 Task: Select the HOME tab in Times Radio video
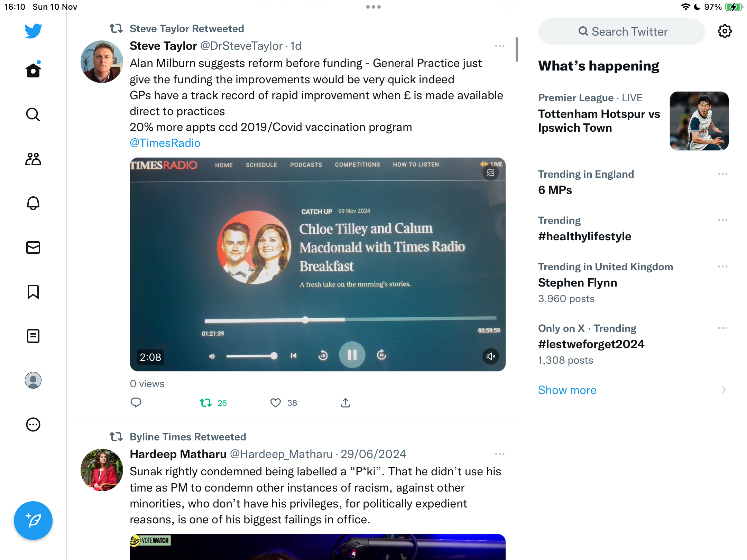tap(224, 165)
